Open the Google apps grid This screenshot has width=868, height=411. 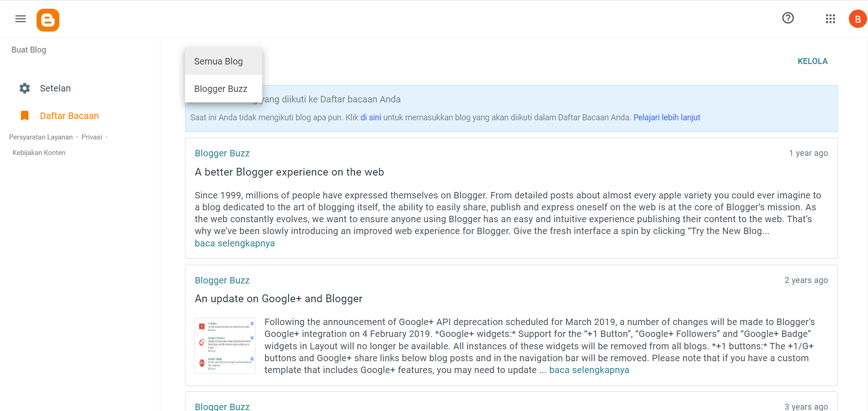coord(831,19)
